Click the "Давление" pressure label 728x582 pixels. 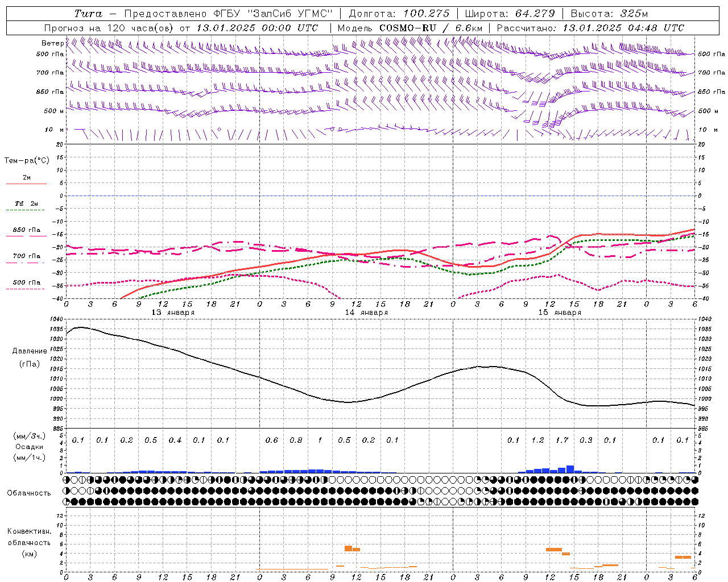(30, 351)
